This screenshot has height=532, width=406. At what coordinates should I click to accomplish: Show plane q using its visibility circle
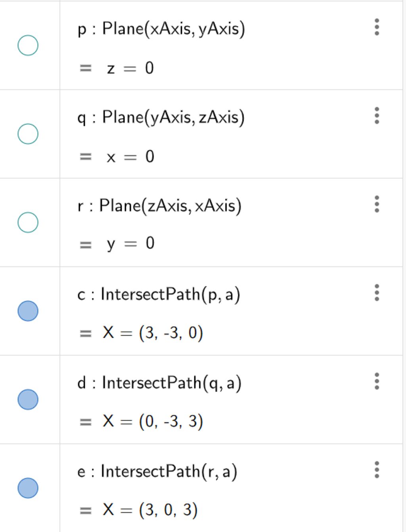click(x=28, y=134)
